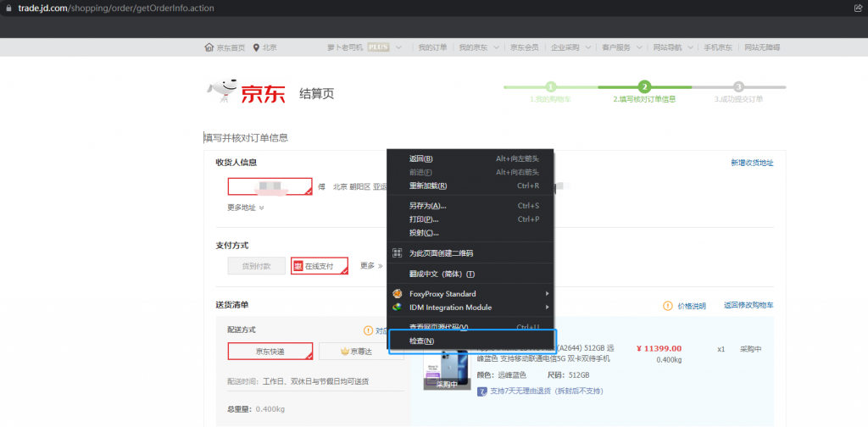Open 京东首页 link
Viewport: 868px width, 427px height.
tap(231, 47)
